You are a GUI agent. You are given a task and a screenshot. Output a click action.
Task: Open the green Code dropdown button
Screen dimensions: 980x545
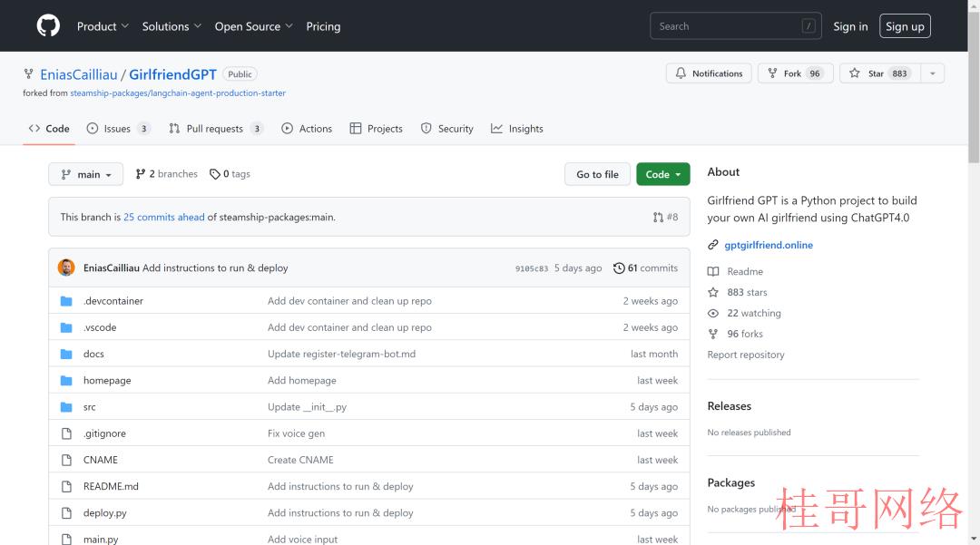[663, 174]
